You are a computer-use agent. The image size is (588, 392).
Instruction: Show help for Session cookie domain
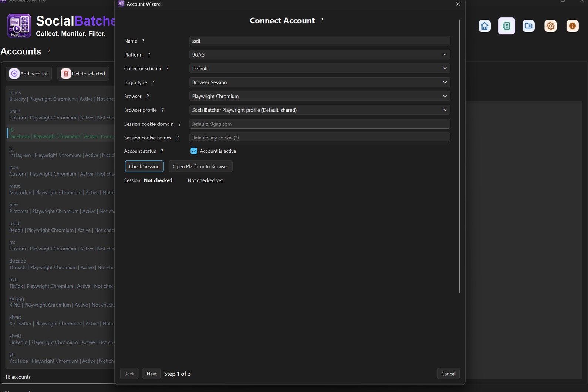[x=180, y=124]
